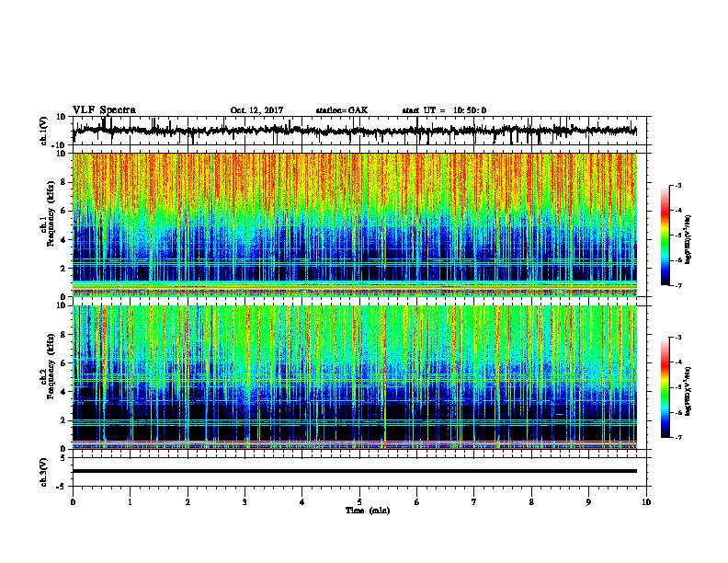
Task: Select the "start UT = 10:50:0" text
Action: [x=444, y=110]
